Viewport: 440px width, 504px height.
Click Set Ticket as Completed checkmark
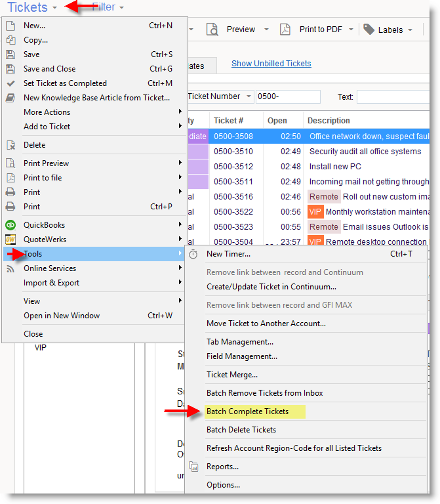pyautogui.click(x=10, y=83)
